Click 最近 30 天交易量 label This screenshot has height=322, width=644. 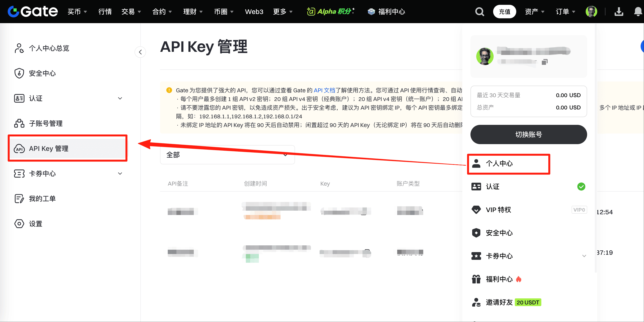point(498,95)
